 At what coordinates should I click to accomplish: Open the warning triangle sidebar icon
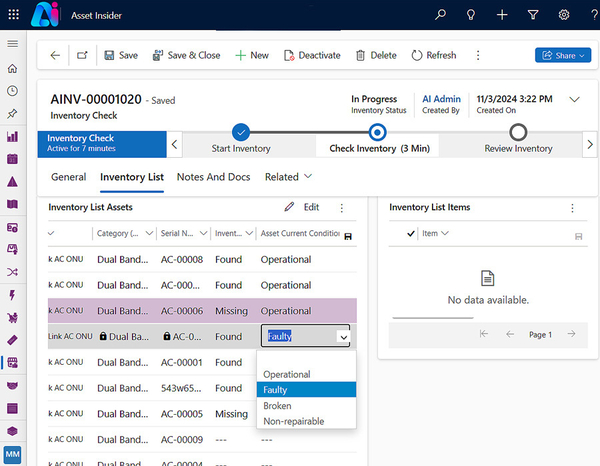pos(12,181)
